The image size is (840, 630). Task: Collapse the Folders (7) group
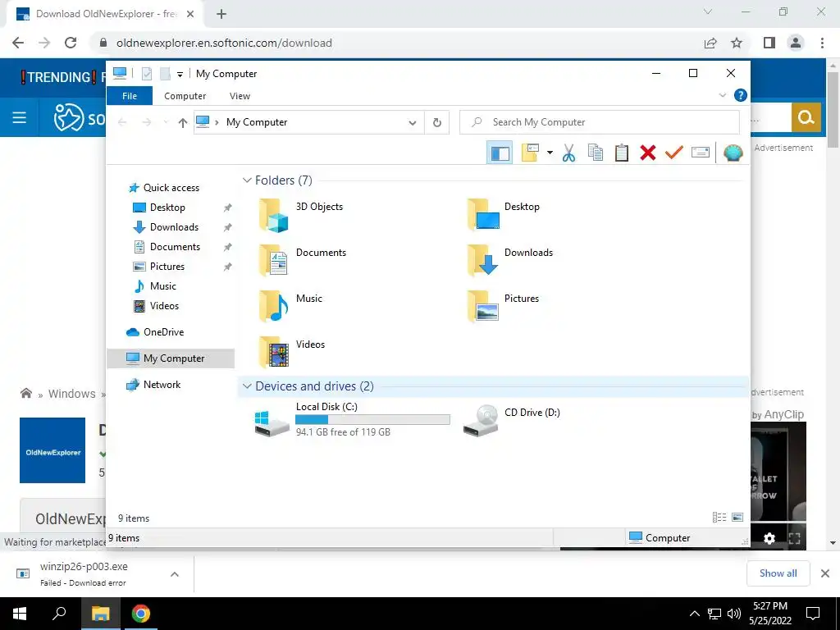point(247,180)
